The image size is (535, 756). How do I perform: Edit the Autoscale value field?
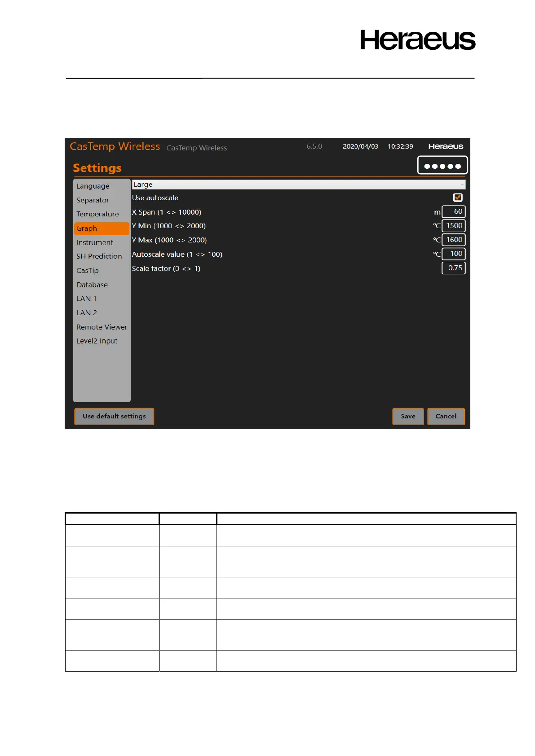(x=454, y=254)
